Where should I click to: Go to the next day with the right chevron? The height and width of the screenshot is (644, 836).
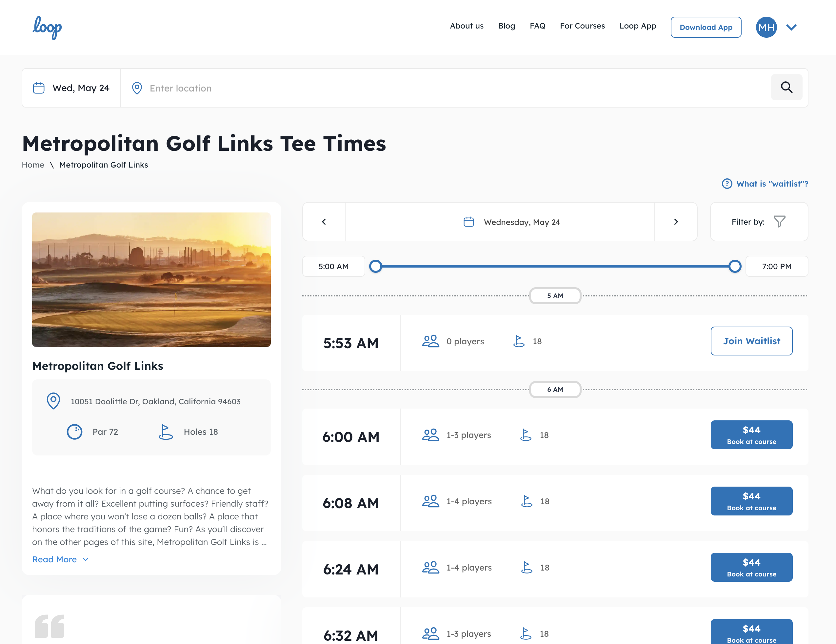[x=676, y=221]
